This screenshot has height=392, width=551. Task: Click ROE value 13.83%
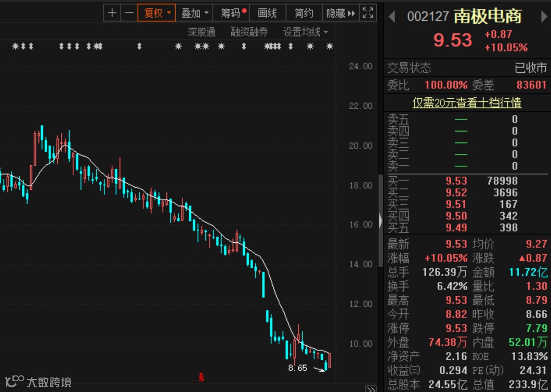tap(529, 356)
